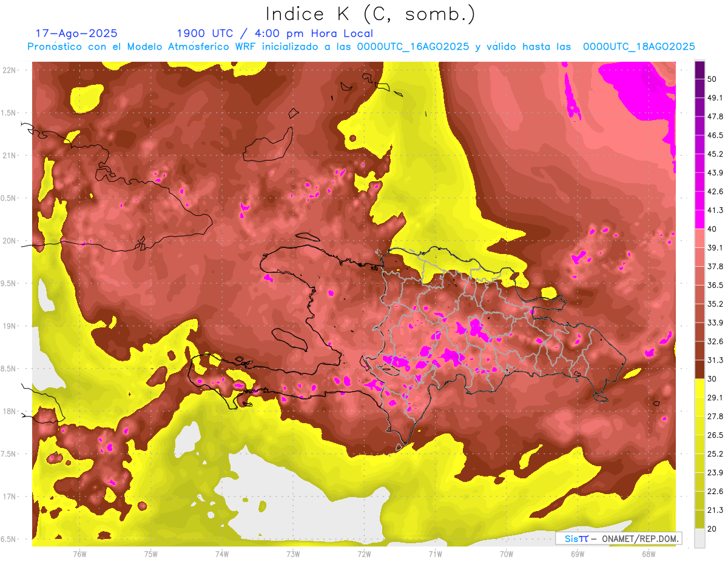Click the '27.8' value on the color scale
The height and width of the screenshot is (562, 728).
coord(715,416)
